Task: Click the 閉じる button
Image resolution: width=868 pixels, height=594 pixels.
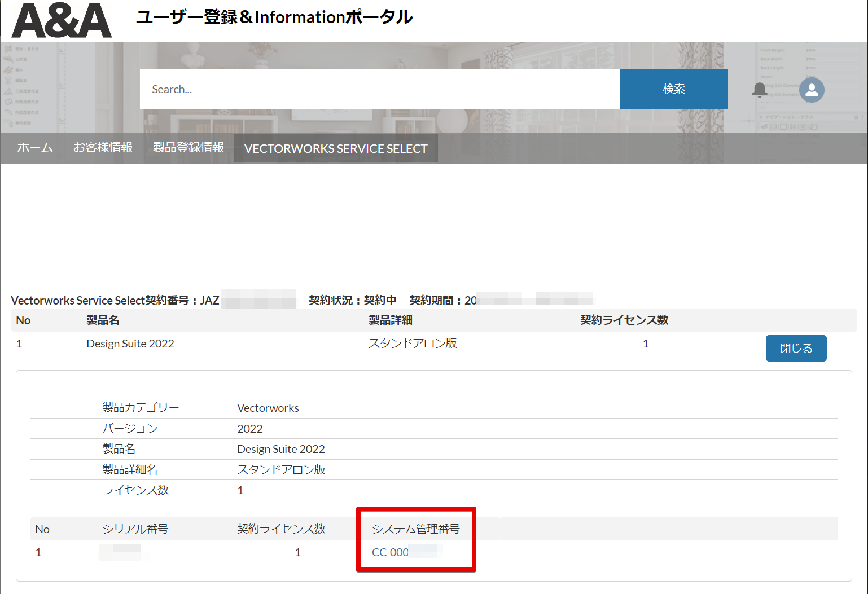Action: point(796,348)
